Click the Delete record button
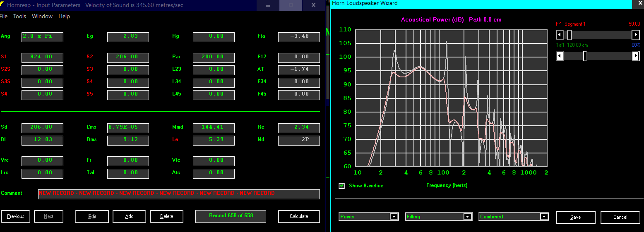644x232 pixels. point(166,216)
